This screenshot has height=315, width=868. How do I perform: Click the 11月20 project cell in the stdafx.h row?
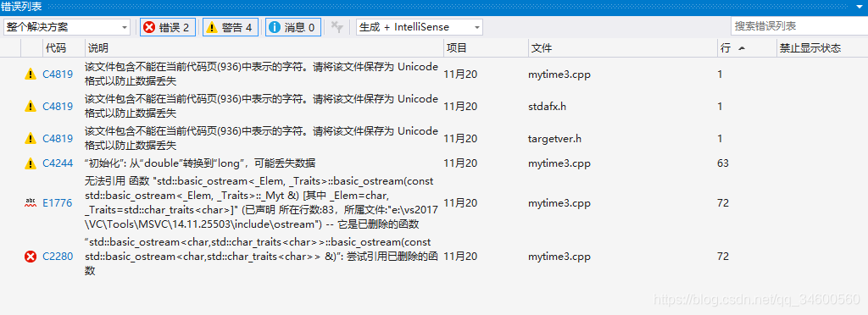[x=460, y=106]
